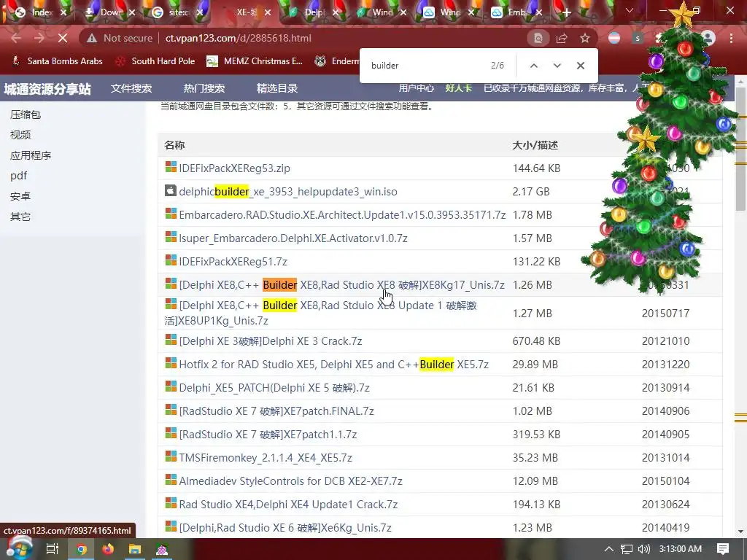Image resolution: width=747 pixels, height=560 pixels.
Task: Open the 好人卡 link
Action: (459, 87)
